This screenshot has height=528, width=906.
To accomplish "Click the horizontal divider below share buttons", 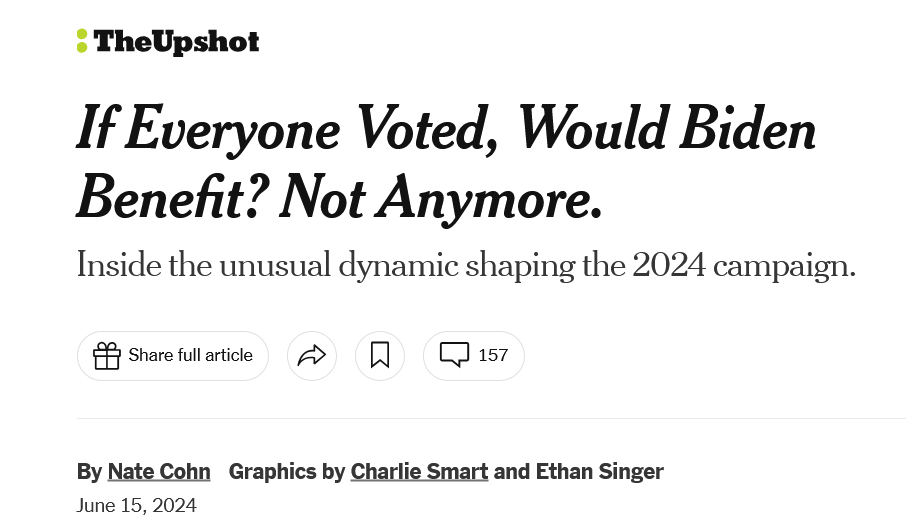I will pyautogui.click(x=490, y=418).
